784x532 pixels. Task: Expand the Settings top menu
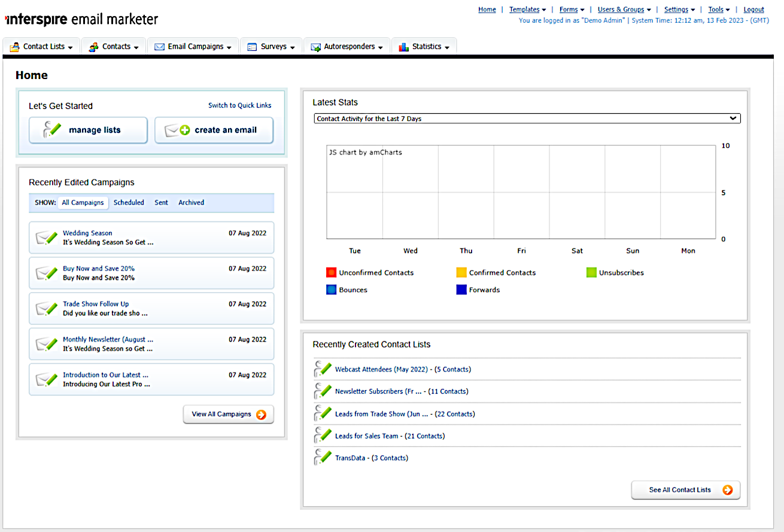click(679, 10)
